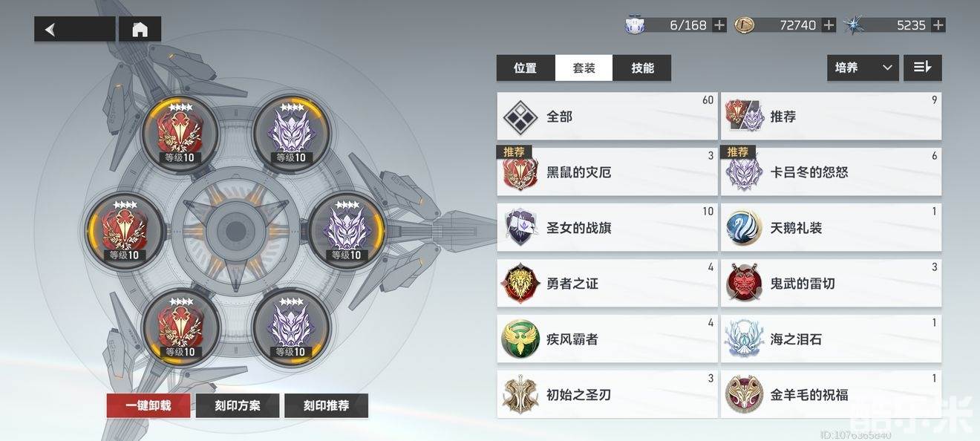Switch to the 技能 tab
The height and width of the screenshot is (441, 980).
(x=643, y=68)
